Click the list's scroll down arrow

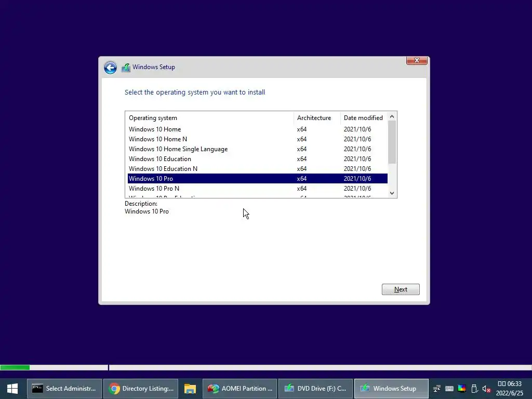[x=392, y=193]
